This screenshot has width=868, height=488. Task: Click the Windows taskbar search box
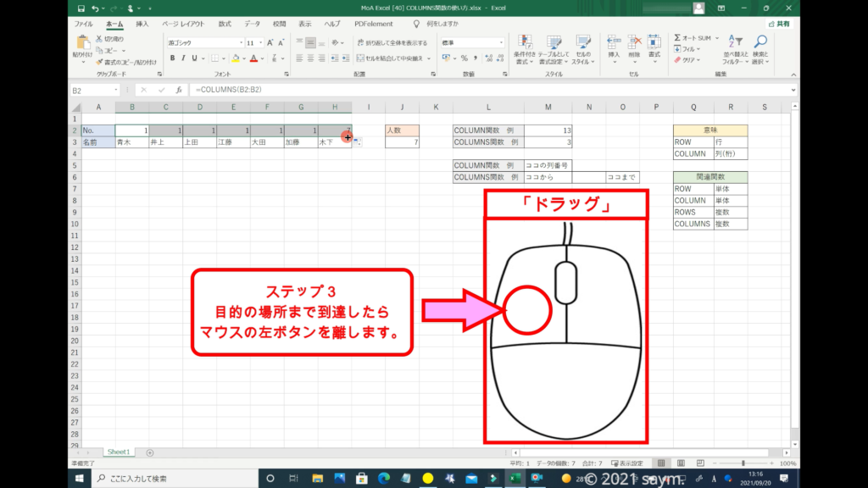(170, 479)
